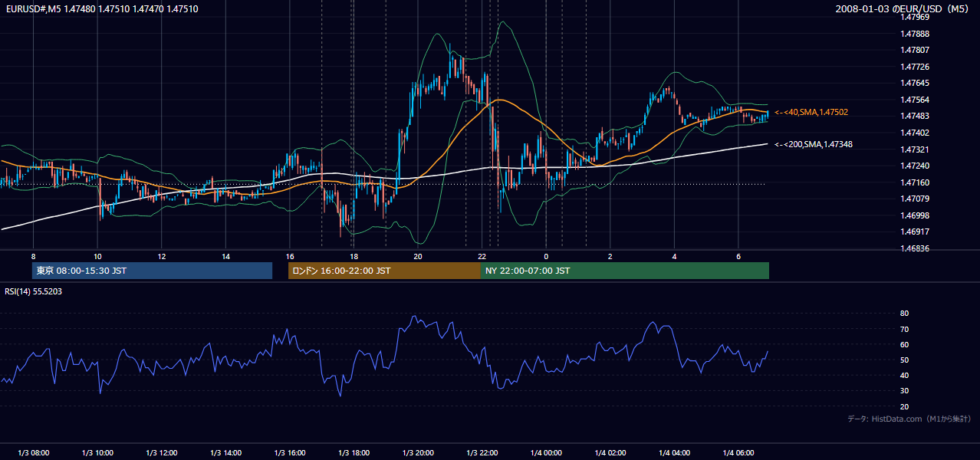Click price axis value 1.47807
Screen dimensions: 980x460
[x=916, y=50]
